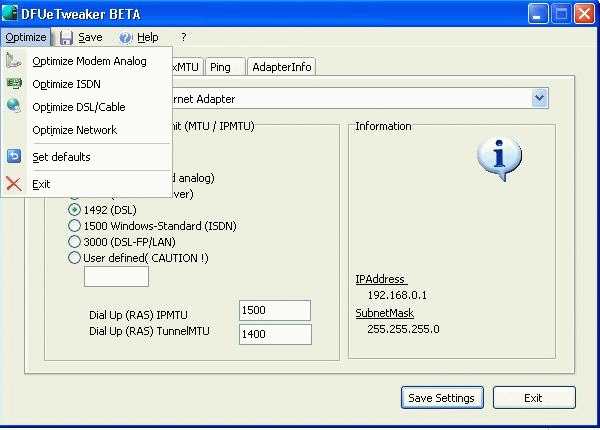The width and height of the screenshot is (600, 430).
Task: Switch to the AdapterInfo tab
Action: (x=282, y=67)
